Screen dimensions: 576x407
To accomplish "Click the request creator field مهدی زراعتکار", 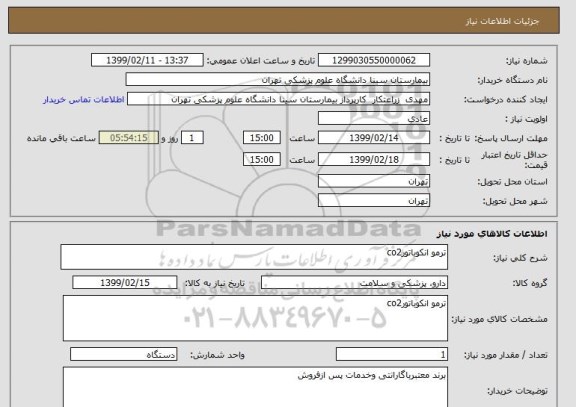I will (278, 100).
